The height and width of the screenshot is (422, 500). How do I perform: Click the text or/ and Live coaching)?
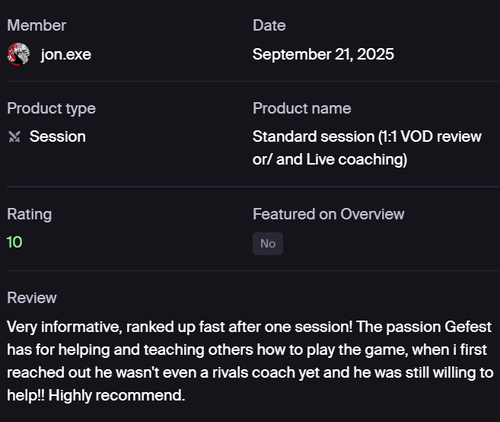pos(330,160)
